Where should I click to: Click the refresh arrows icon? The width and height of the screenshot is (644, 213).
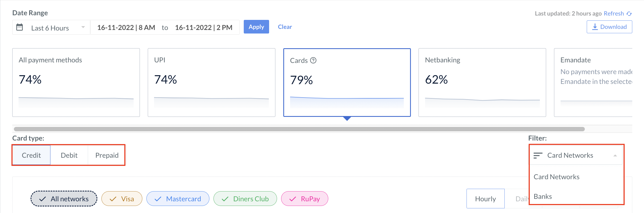tap(629, 14)
